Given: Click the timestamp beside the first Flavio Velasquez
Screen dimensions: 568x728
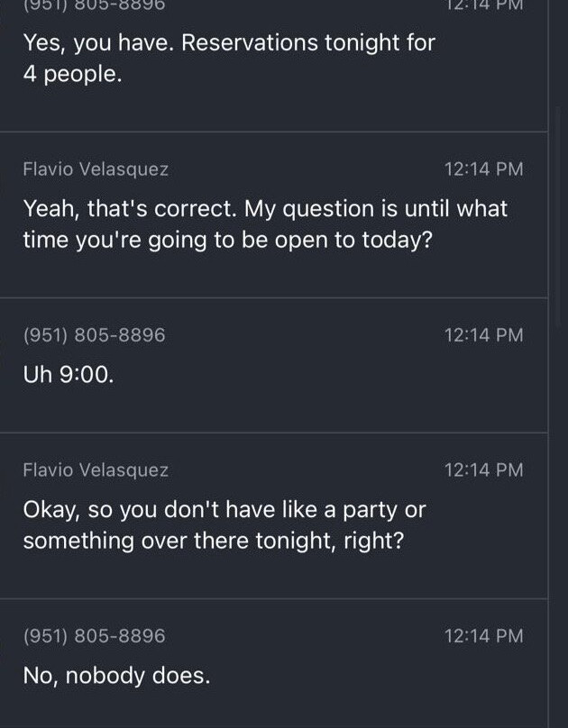Looking at the screenshot, I should [x=483, y=169].
